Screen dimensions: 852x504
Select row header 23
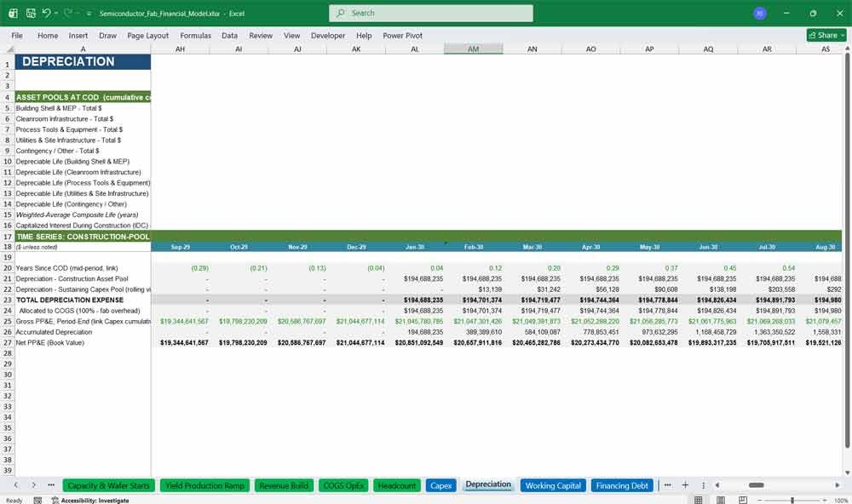(8, 300)
